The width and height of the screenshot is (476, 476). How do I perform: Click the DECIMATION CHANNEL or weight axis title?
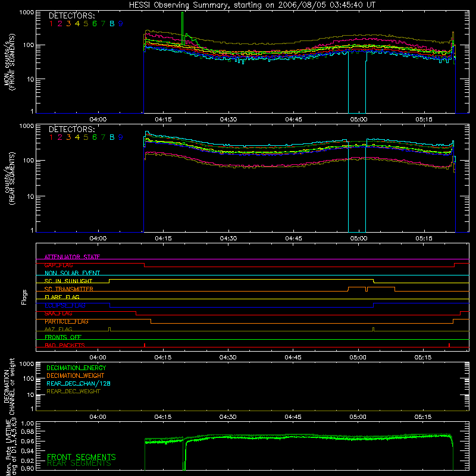point(9,386)
